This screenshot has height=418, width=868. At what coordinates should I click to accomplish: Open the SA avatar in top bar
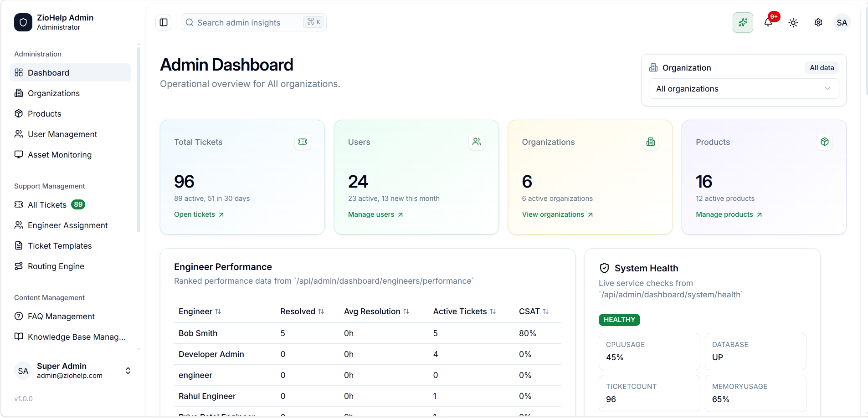tap(842, 22)
